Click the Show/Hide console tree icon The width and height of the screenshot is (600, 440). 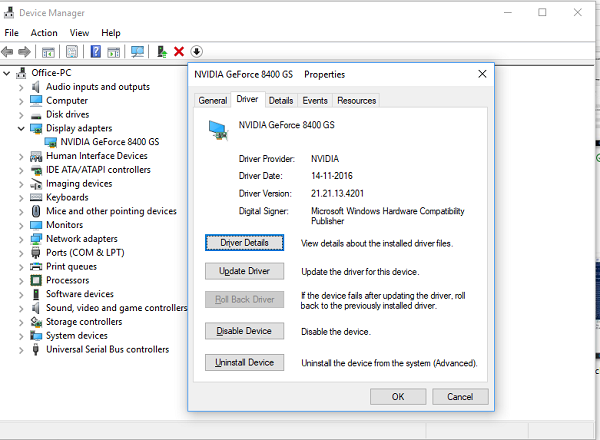coord(48,51)
